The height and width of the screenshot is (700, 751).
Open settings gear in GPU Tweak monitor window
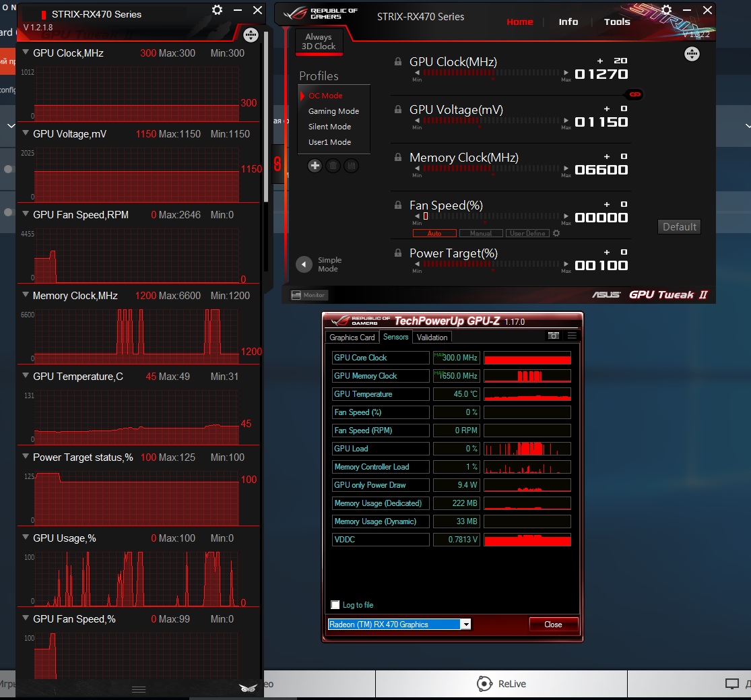click(217, 10)
